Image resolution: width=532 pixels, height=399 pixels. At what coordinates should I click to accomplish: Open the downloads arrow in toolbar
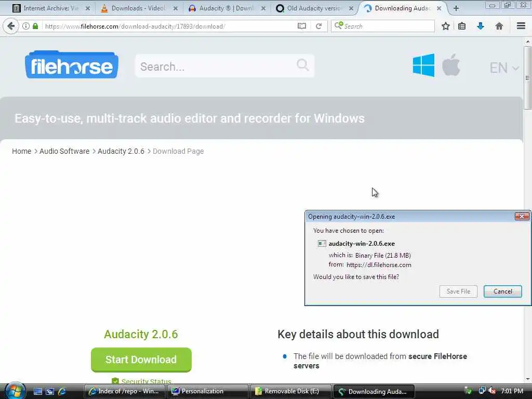click(x=481, y=26)
